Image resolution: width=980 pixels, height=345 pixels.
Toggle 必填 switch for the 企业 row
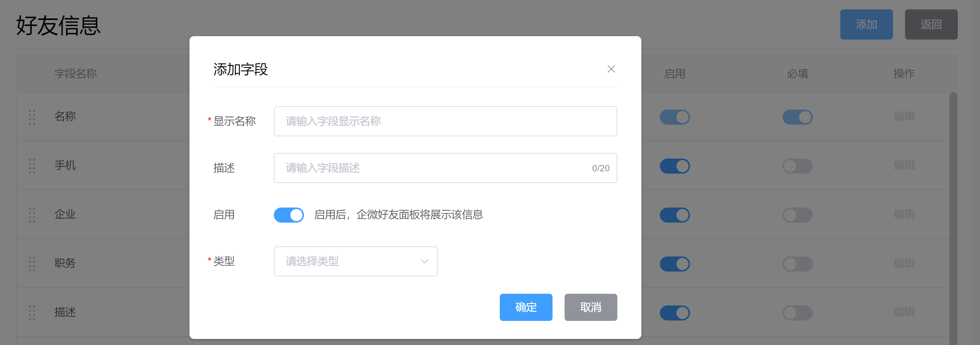(x=797, y=215)
